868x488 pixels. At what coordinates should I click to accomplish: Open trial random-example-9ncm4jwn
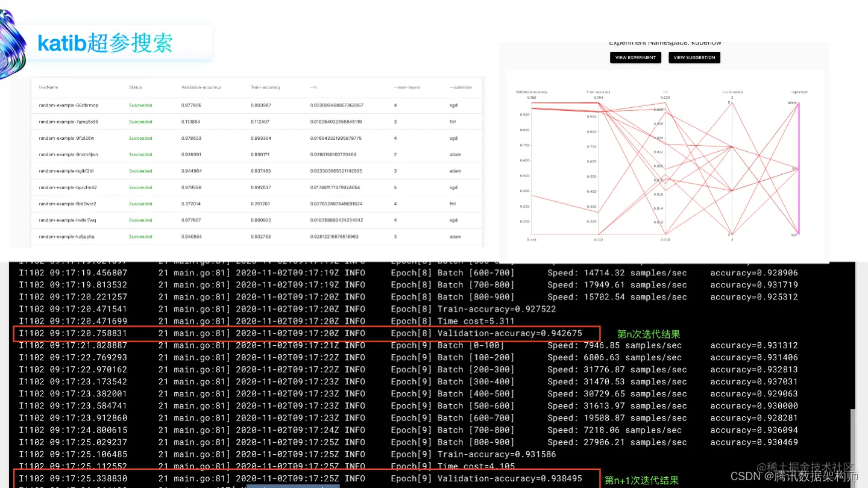coord(68,155)
